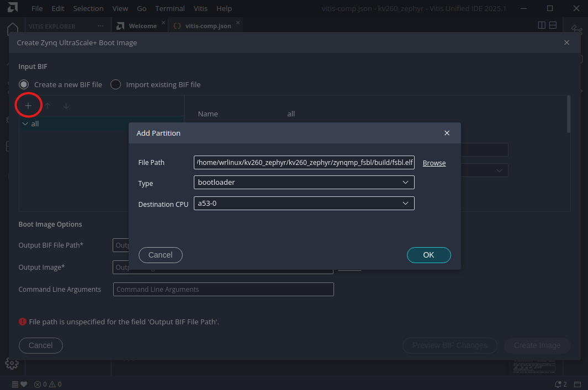Click the plus icon to add partition
Image resolution: width=588 pixels, height=390 pixels.
point(28,106)
